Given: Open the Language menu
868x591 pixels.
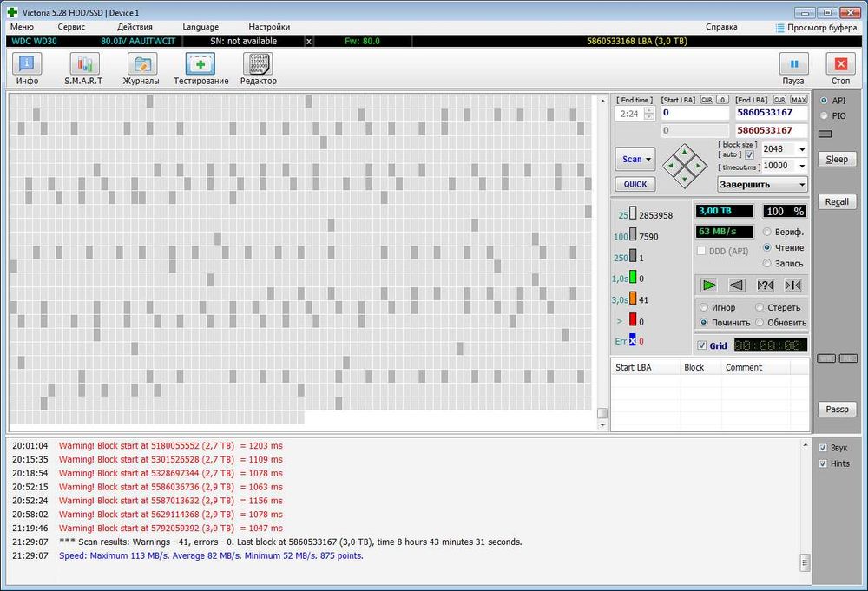Looking at the screenshot, I should 201,27.
